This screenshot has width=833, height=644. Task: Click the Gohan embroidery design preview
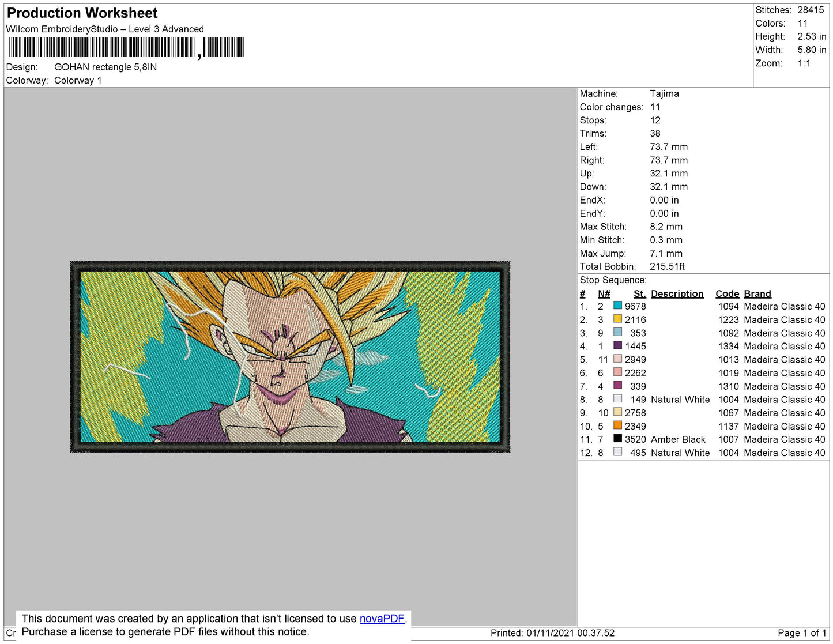point(290,357)
